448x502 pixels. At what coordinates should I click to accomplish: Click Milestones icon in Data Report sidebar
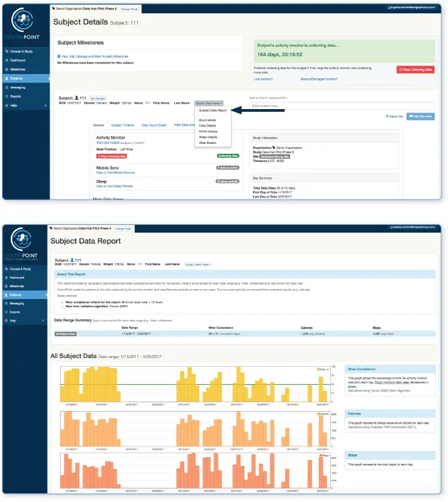click(x=7, y=286)
